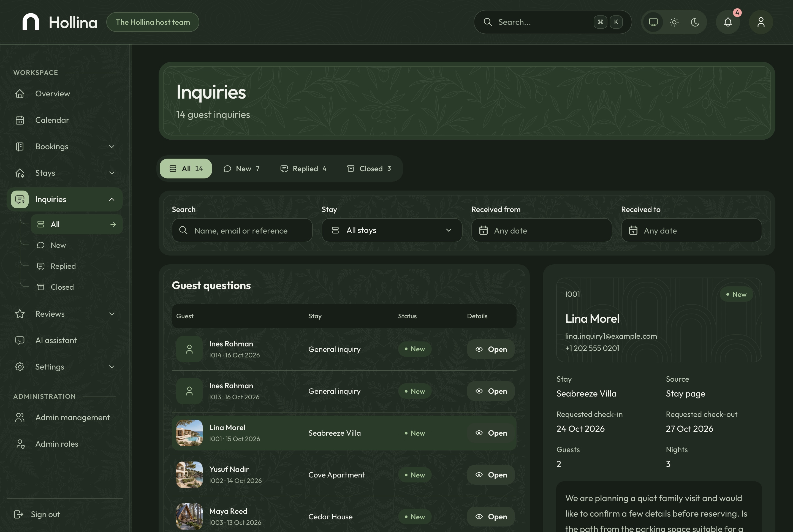Focus the Name, email or reference field
Viewport: 793px width, 532px height.
coord(242,230)
